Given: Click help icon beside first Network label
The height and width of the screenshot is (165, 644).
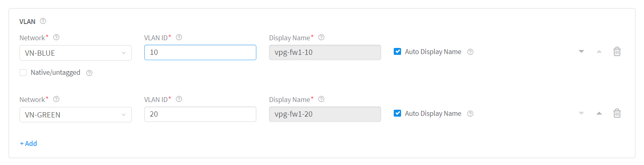Looking at the screenshot, I should (x=56, y=37).
